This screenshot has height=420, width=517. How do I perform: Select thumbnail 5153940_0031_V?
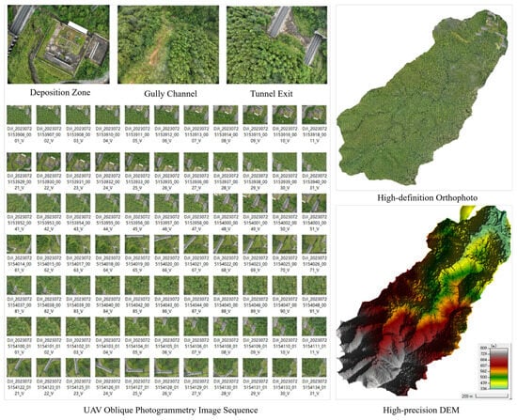coord(314,162)
